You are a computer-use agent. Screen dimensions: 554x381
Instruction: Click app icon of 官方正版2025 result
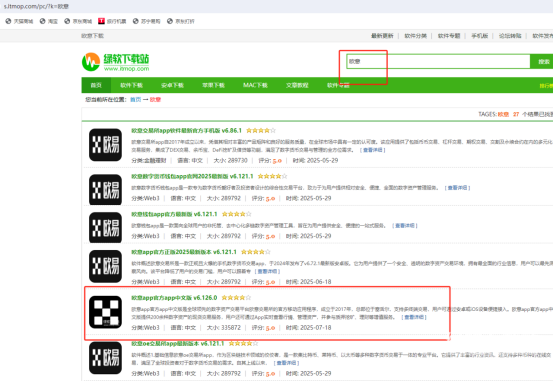105,266
